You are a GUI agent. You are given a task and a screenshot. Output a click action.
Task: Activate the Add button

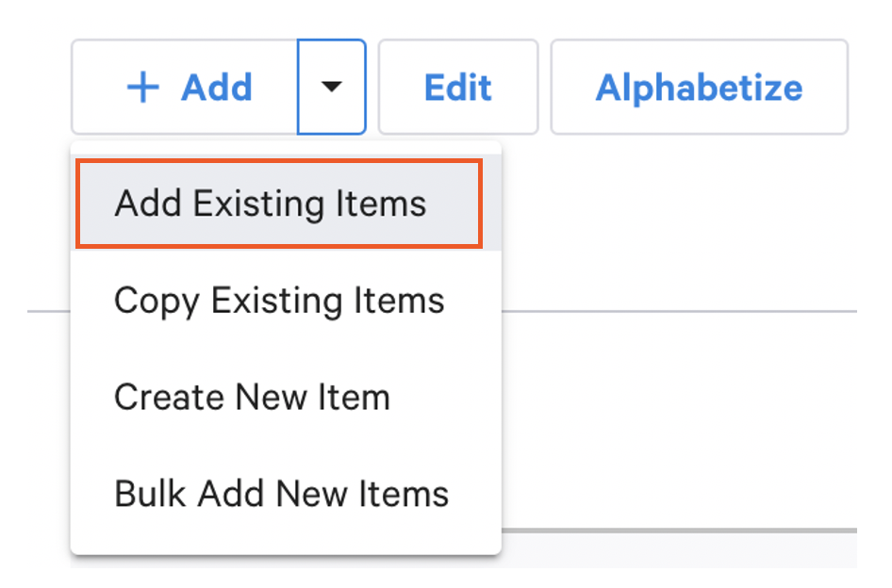pyautogui.click(x=186, y=87)
